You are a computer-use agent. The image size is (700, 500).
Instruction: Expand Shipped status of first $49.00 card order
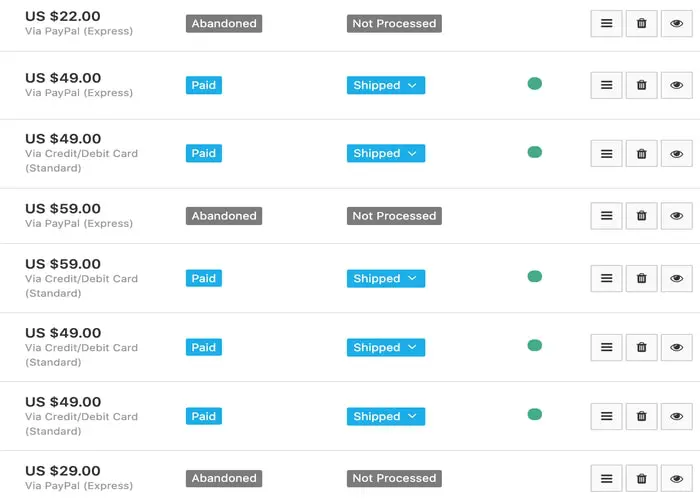pos(386,154)
